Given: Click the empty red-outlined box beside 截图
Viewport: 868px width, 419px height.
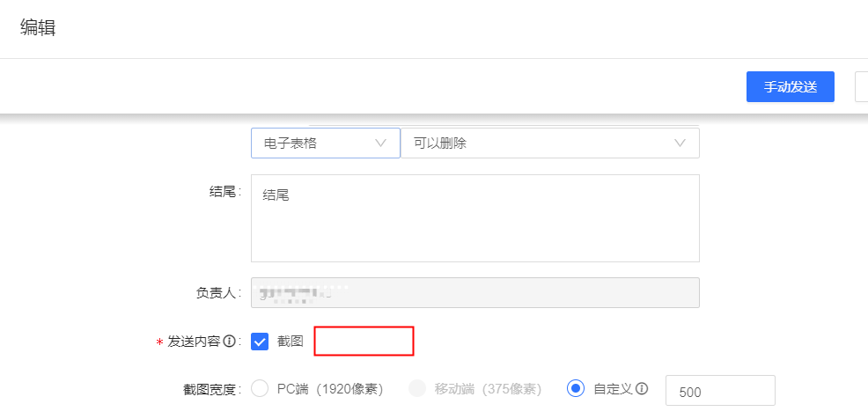Looking at the screenshot, I should click(364, 341).
